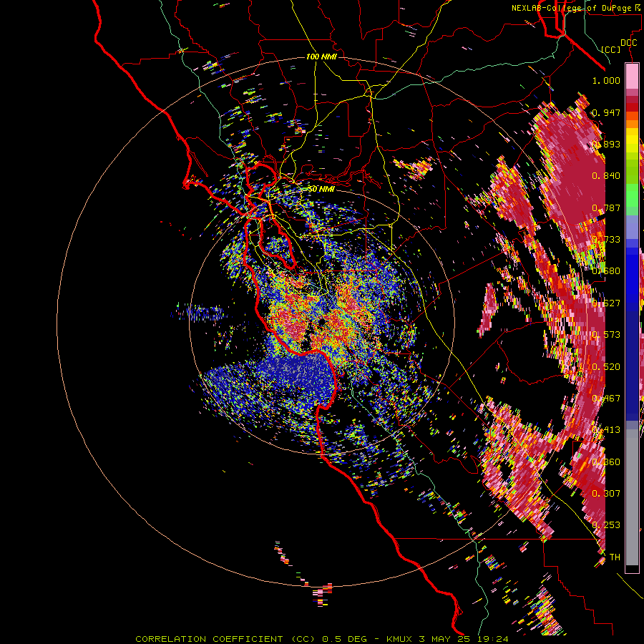Click the 0.360 scale value
644x644 pixels.
[606, 462]
